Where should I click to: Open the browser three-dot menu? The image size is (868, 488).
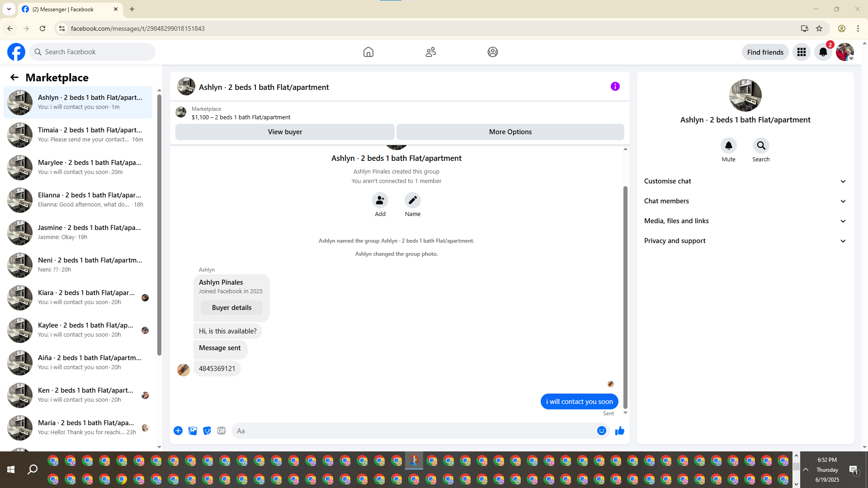[x=858, y=28]
